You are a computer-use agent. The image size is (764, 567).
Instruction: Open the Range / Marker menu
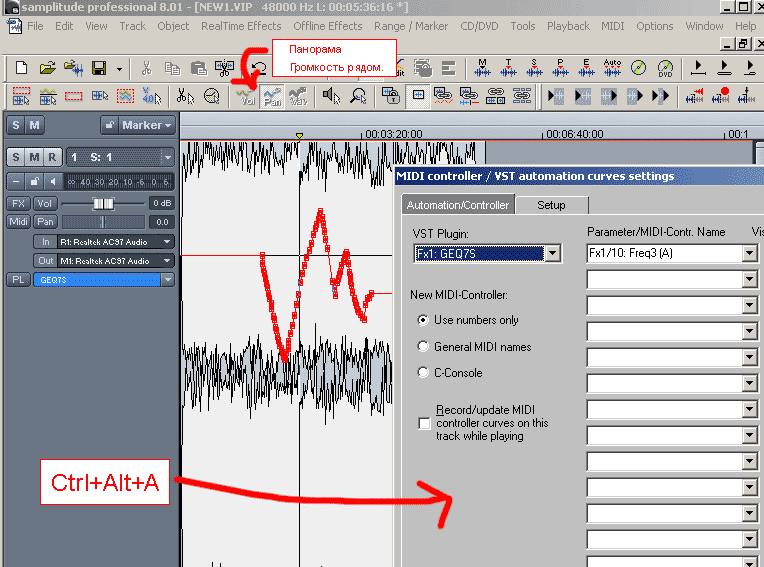coord(411,26)
